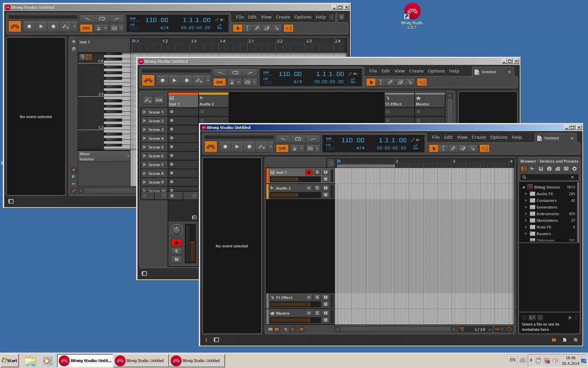Click Play in the front Bitwig window
The width and height of the screenshot is (588, 368).
pos(237,147)
